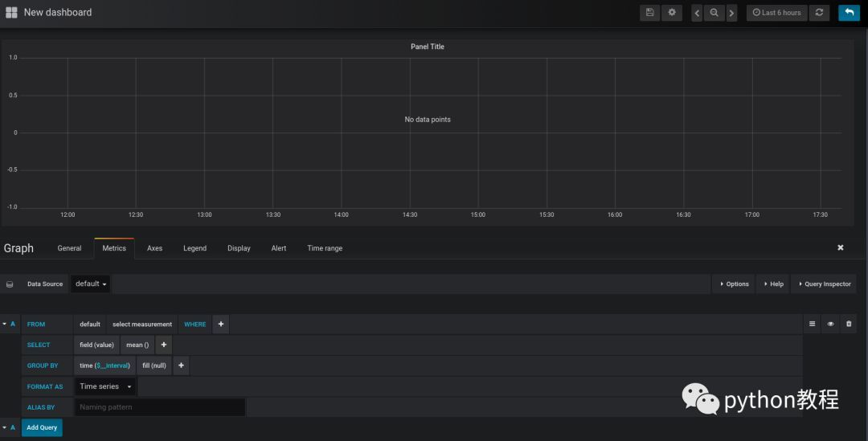This screenshot has height=441, width=868.
Task: Click the Graph panel type heading
Action: point(18,248)
